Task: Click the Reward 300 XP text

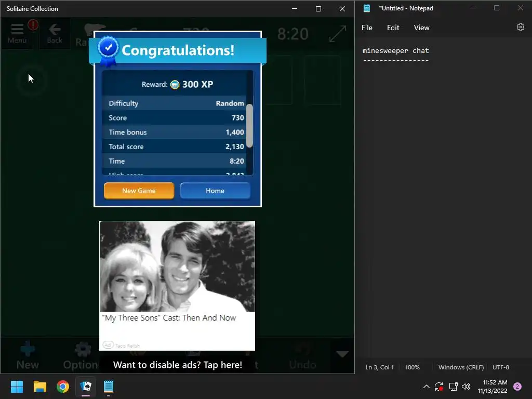Action: (x=178, y=85)
